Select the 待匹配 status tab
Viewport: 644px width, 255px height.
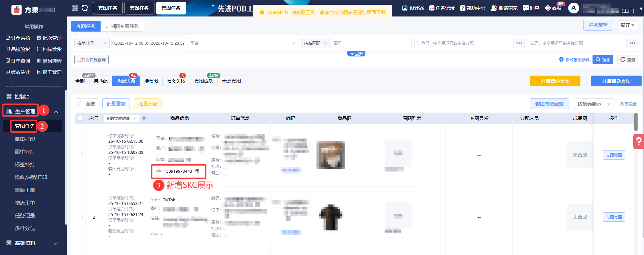point(101,81)
